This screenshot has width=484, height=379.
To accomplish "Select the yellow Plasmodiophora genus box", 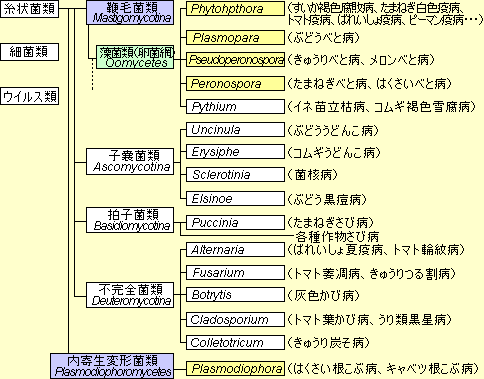I will pos(235,369).
